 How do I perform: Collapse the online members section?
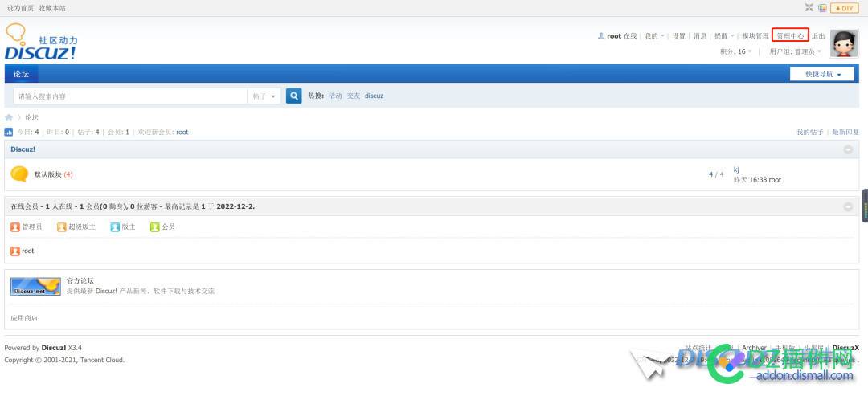coord(848,206)
